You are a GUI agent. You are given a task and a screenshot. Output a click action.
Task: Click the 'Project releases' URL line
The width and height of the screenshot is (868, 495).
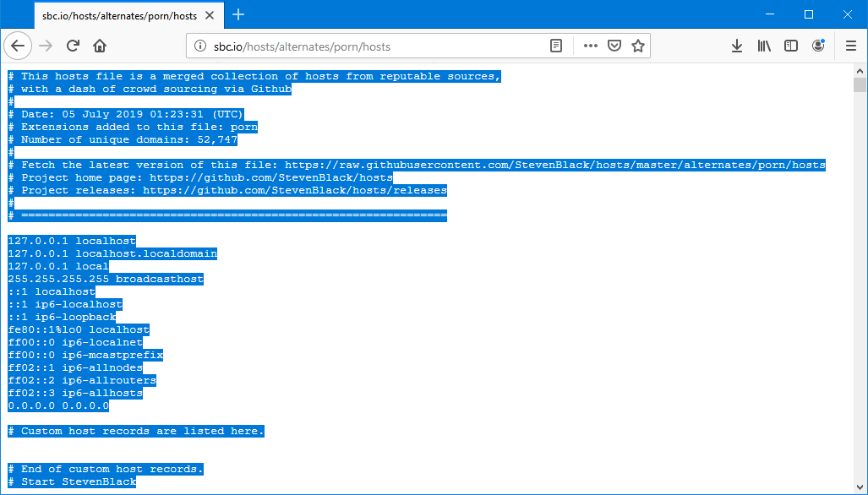coord(227,190)
